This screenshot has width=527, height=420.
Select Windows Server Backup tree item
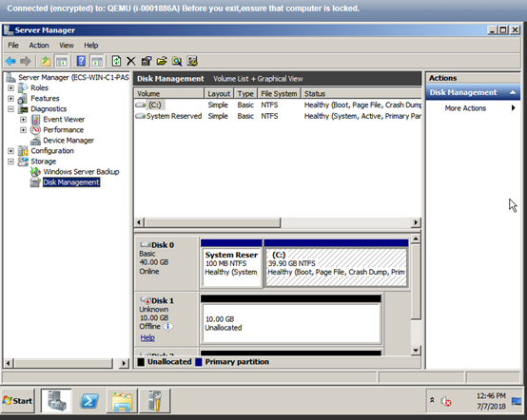pyautogui.click(x=82, y=172)
